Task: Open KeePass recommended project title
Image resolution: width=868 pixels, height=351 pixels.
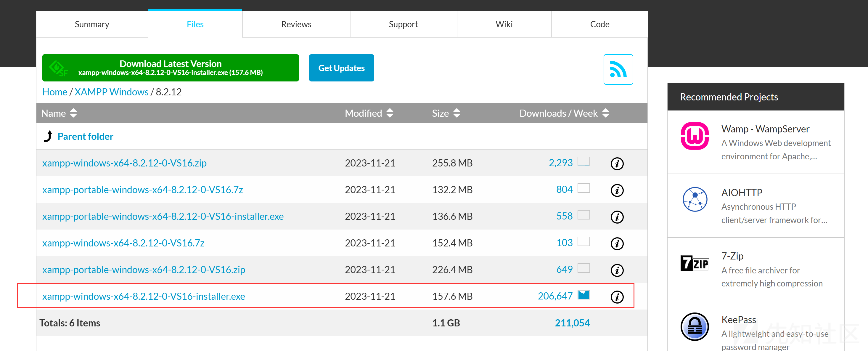Action: pos(739,320)
